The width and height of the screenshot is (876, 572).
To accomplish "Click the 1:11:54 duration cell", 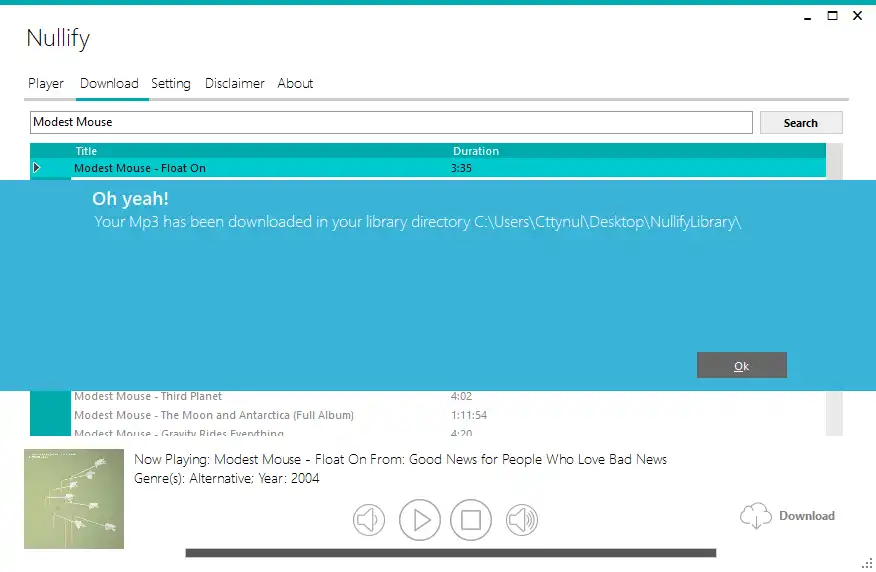I will coord(469,415).
